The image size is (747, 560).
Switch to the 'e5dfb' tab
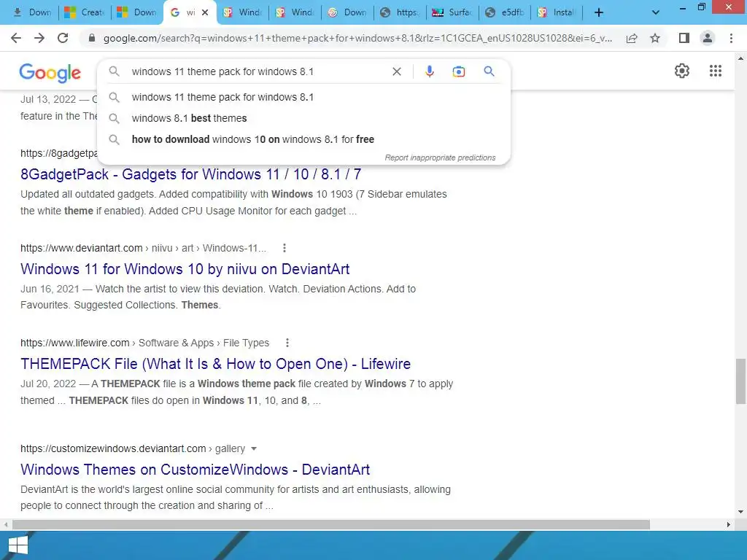point(505,12)
